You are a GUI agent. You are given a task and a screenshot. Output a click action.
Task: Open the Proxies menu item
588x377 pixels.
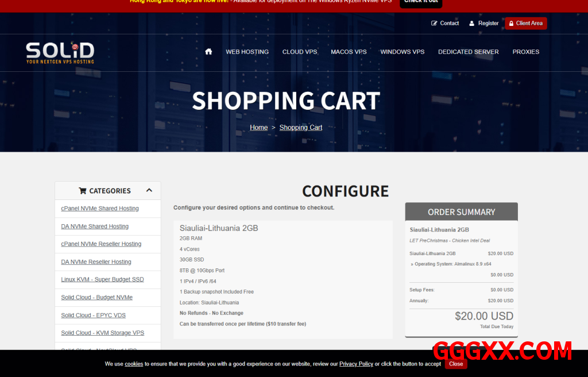point(525,52)
